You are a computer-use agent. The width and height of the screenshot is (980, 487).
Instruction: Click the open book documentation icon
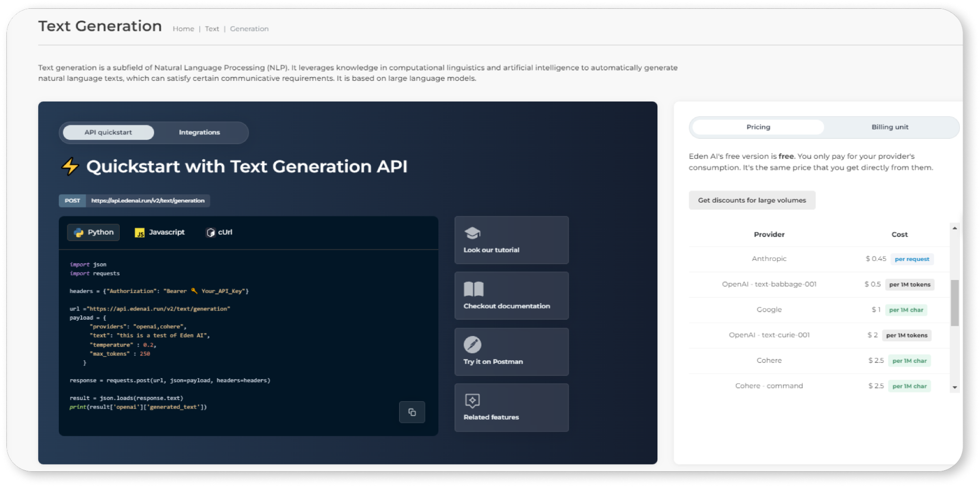(x=473, y=289)
